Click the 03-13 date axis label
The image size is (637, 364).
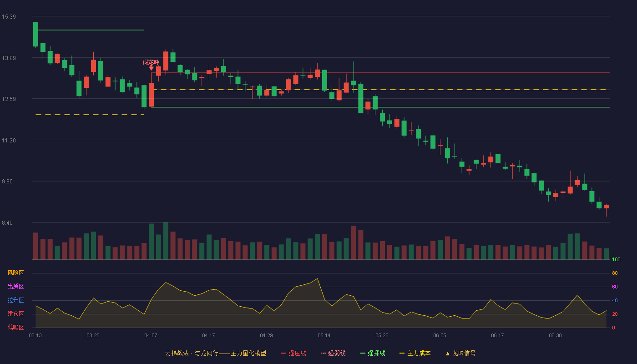click(35, 335)
